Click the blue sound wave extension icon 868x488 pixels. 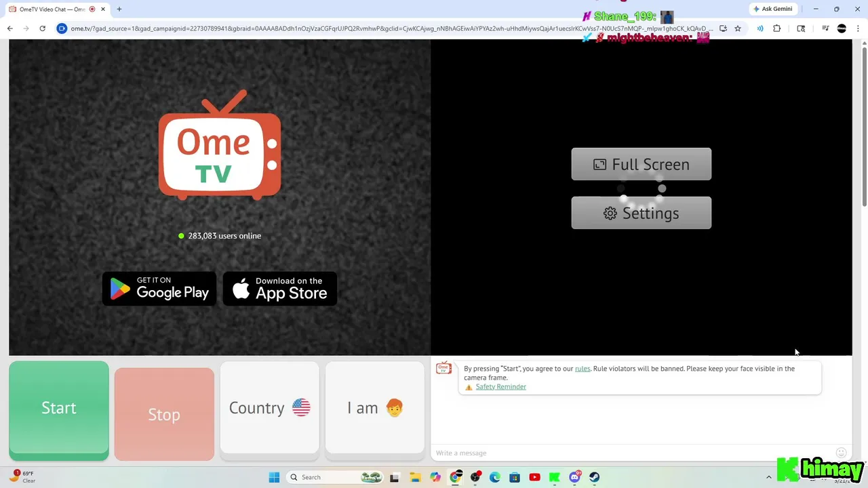pos(760,28)
